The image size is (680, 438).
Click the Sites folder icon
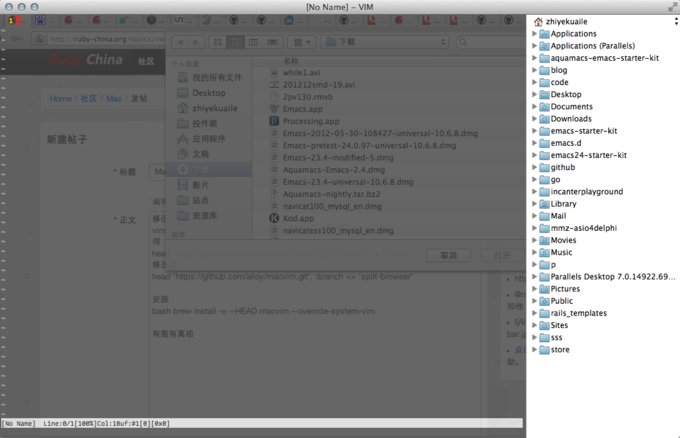tap(544, 325)
